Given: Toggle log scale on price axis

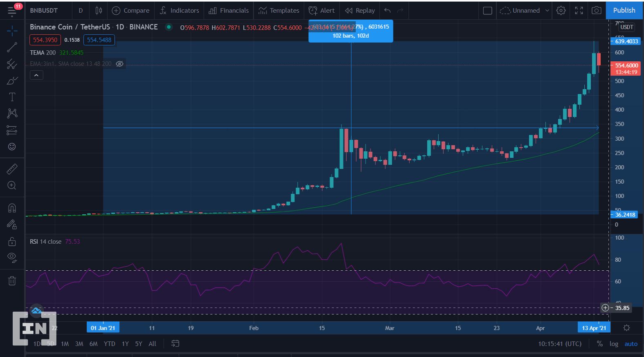Looking at the screenshot, I should (614, 344).
